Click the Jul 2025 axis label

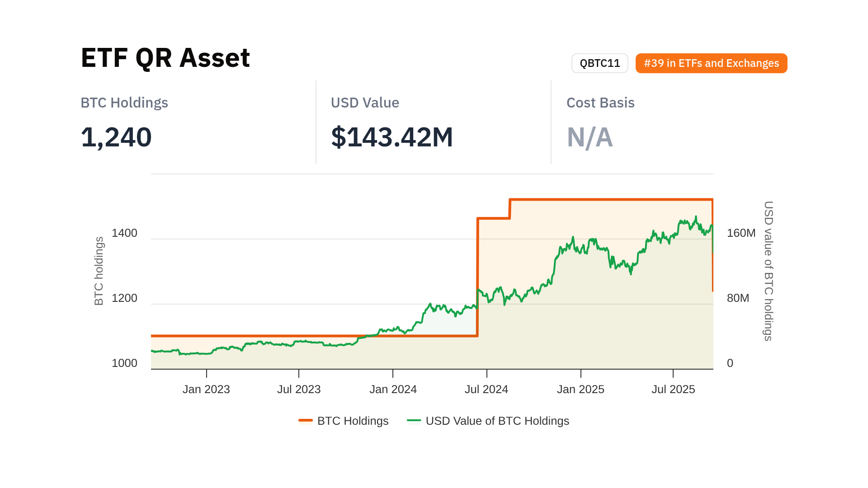coord(673,389)
